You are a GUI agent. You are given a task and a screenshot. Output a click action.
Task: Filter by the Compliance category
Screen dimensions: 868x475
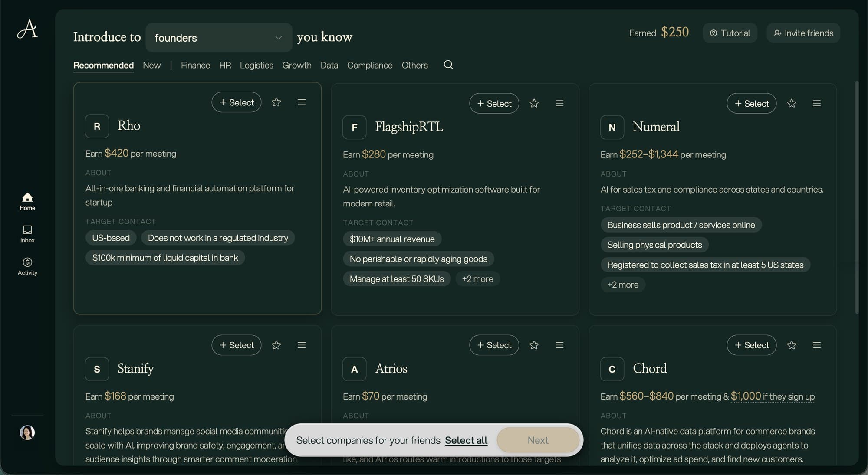coord(370,66)
